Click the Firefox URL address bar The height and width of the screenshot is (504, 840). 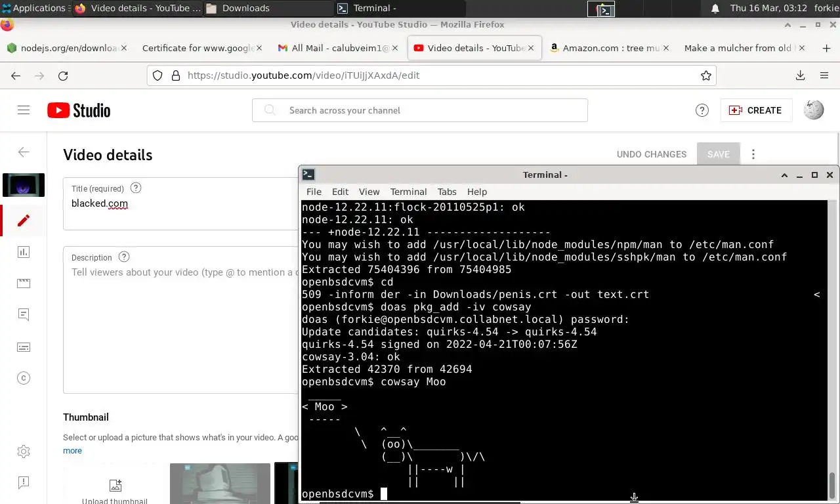431,75
